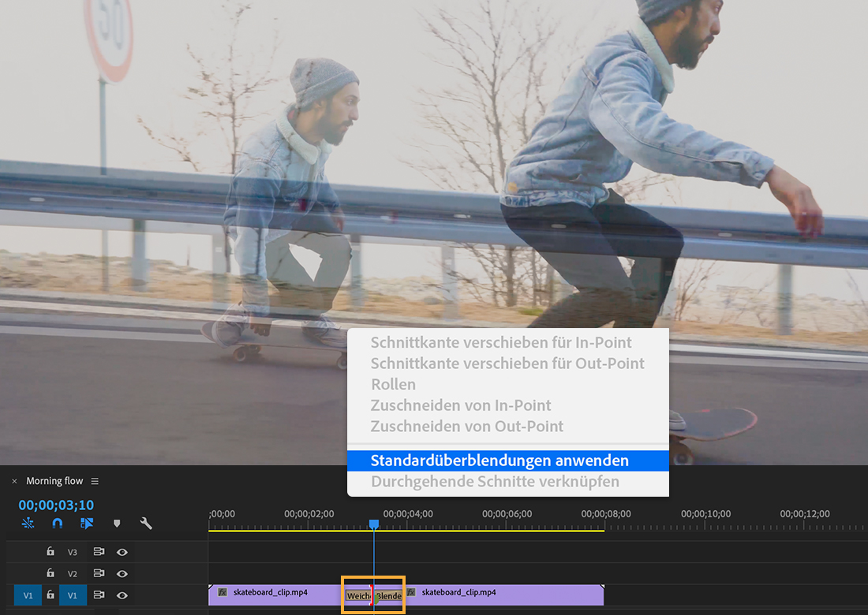Toggle sync lock for track V3
Viewport: 868px width, 615px height.
click(x=99, y=551)
